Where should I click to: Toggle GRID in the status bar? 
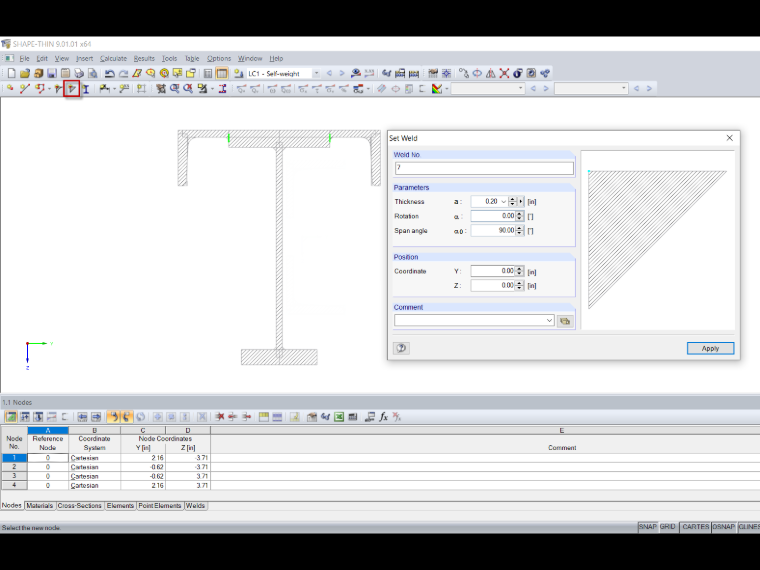click(x=667, y=527)
